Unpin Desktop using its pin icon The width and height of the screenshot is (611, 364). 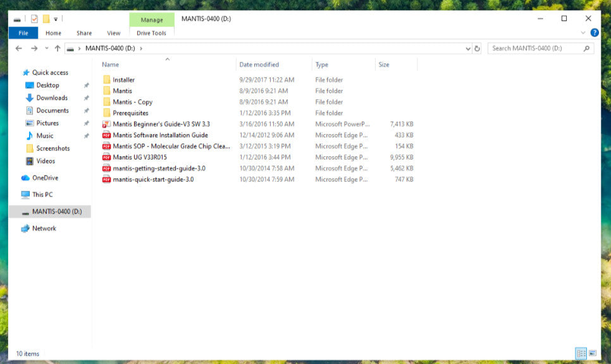point(86,85)
